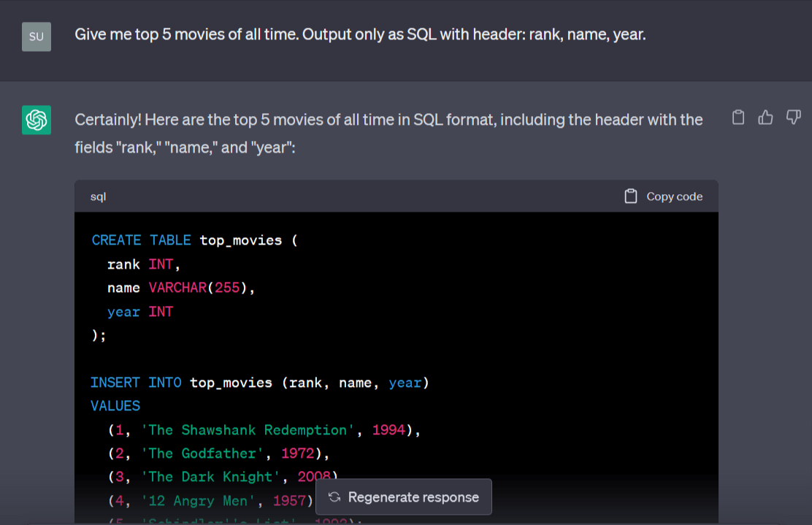Click the CREATE keyword in the code

click(x=117, y=240)
